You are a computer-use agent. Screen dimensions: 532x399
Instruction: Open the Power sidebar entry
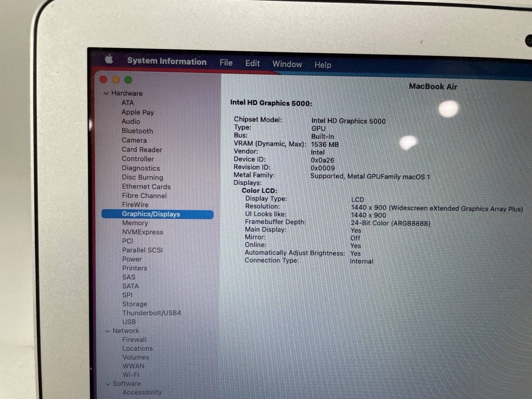pos(132,259)
